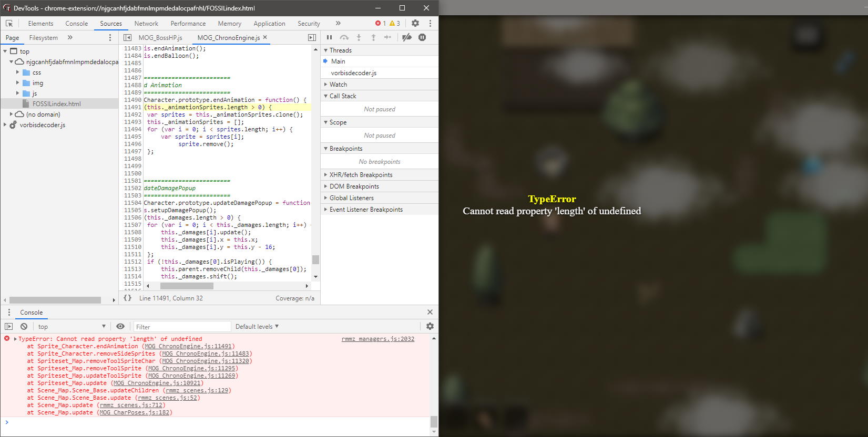The image size is (868, 437).
Task: Switch to the Console panel tab
Action: 77,24
